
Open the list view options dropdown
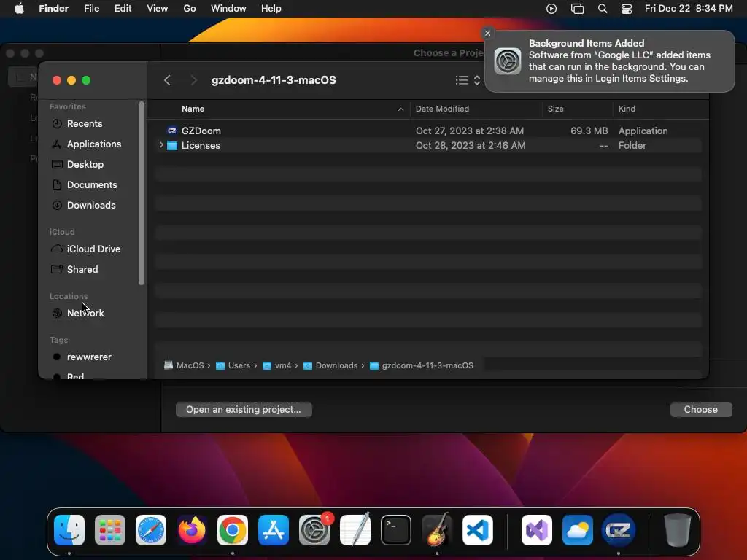[x=468, y=80]
